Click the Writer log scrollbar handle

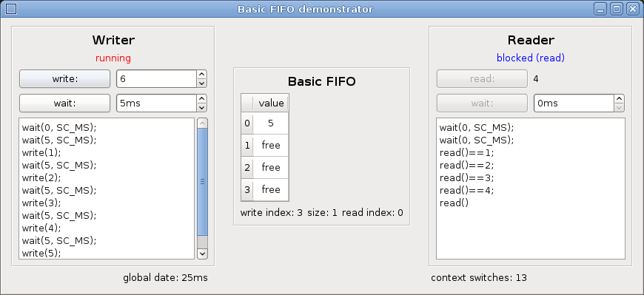tap(203, 182)
